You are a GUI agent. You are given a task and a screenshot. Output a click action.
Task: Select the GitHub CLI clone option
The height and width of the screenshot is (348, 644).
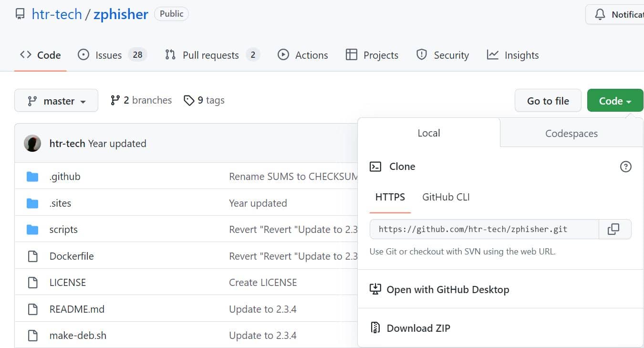pos(446,197)
